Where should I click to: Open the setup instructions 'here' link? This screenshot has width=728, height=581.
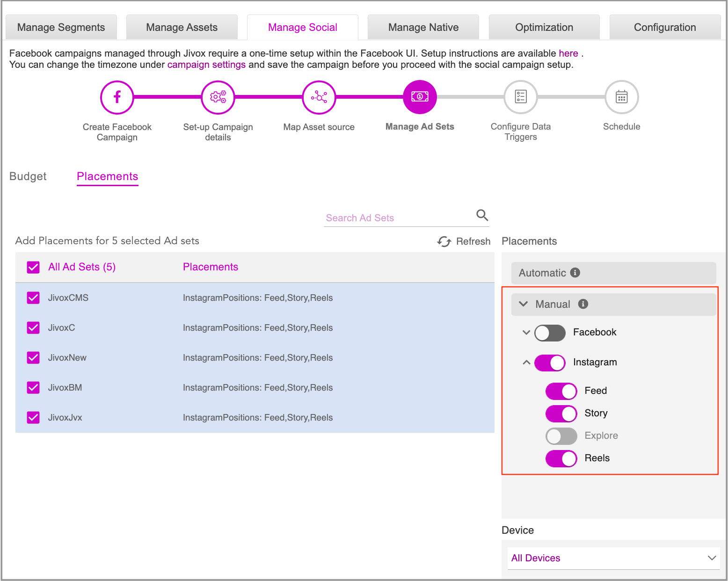pos(568,53)
